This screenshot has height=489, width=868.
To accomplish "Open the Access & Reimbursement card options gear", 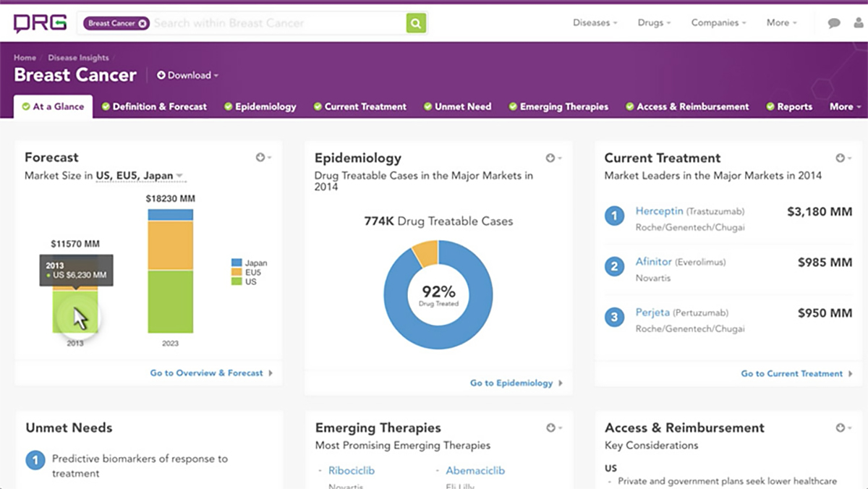I will coord(843,428).
